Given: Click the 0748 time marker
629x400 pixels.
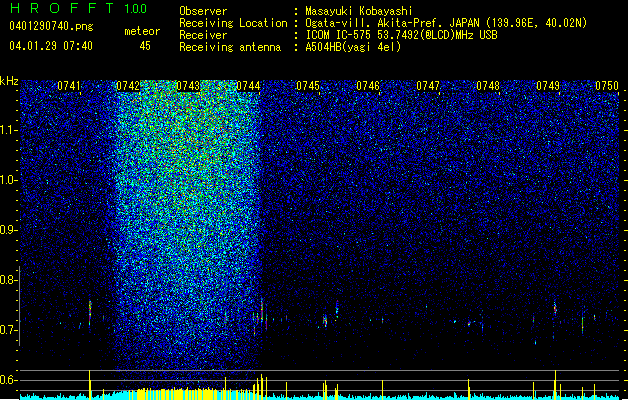Looking at the screenshot, I should click(x=488, y=86).
